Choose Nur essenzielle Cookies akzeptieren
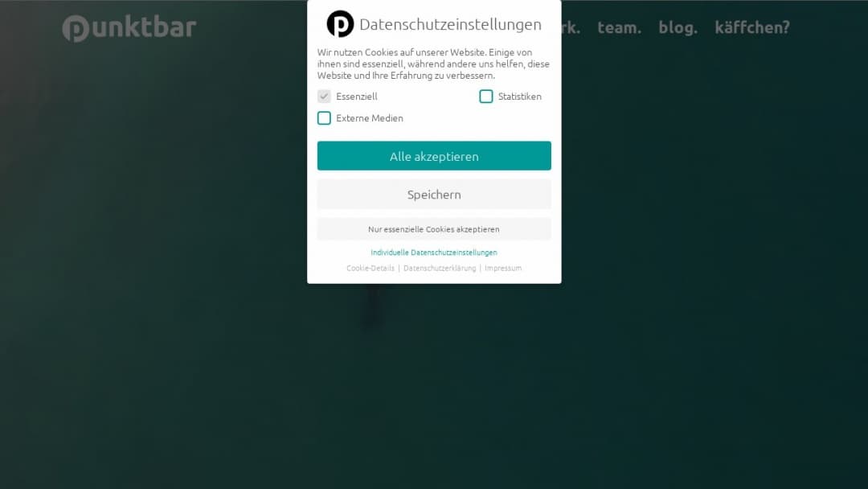 [x=434, y=228]
